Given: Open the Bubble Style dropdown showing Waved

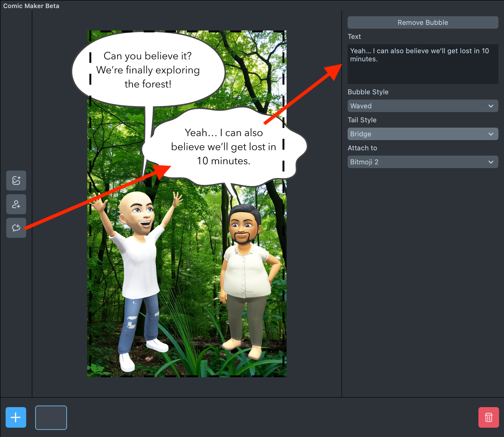Looking at the screenshot, I should [x=423, y=106].
